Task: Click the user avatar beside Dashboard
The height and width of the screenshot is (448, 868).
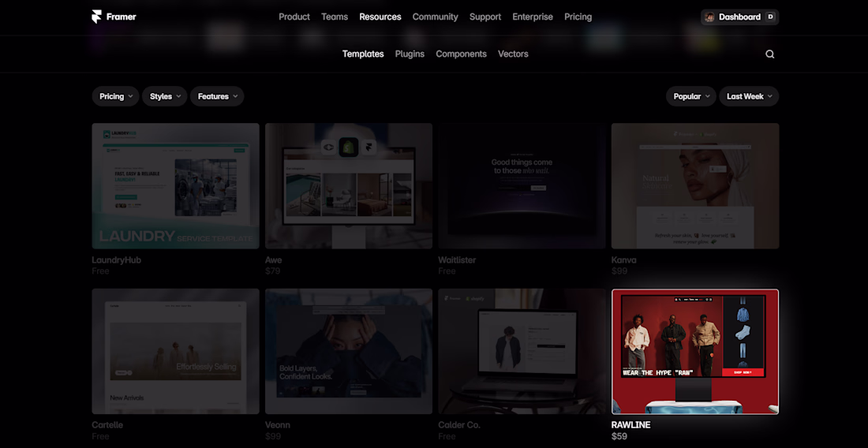Action: click(x=709, y=17)
